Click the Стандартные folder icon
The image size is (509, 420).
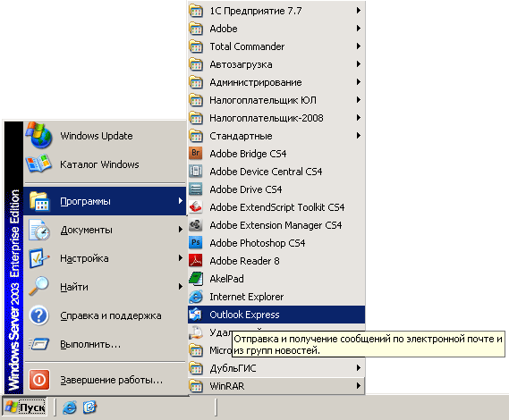pyautogui.click(x=196, y=135)
